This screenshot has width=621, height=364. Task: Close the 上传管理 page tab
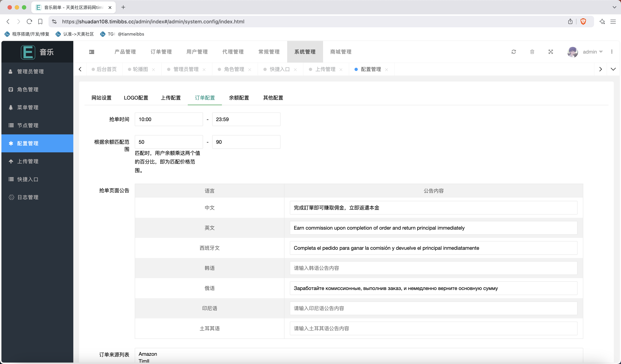(x=341, y=70)
